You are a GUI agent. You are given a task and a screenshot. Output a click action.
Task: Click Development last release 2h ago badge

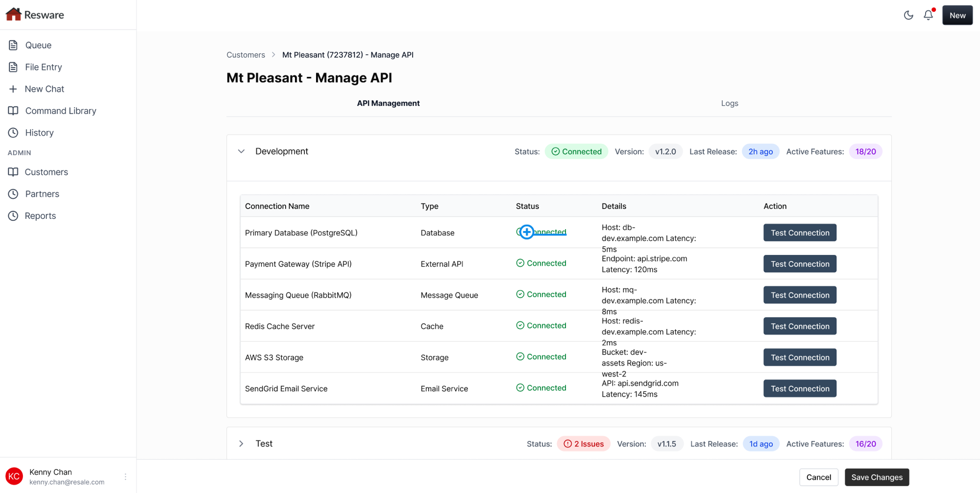coord(760,152)
